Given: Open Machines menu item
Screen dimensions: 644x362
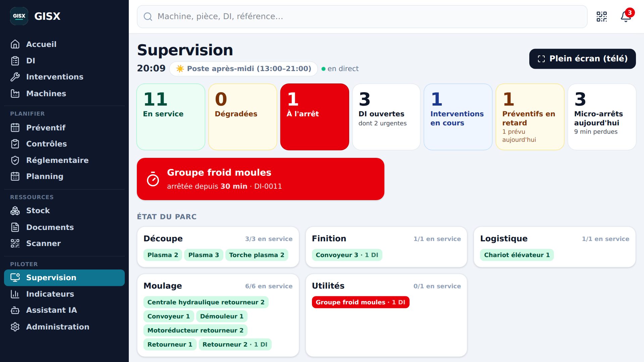Looking at the screenshot, I should click(64, 94).
